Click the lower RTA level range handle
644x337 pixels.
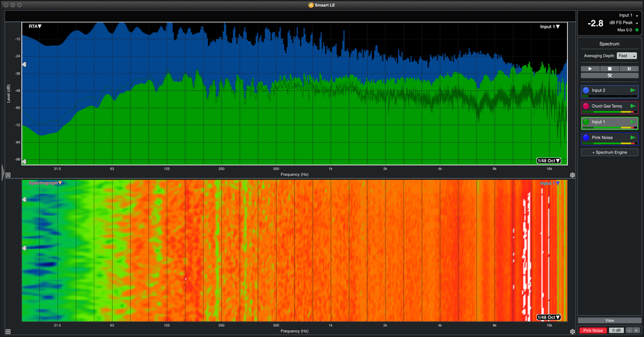(x=24, y=162)
